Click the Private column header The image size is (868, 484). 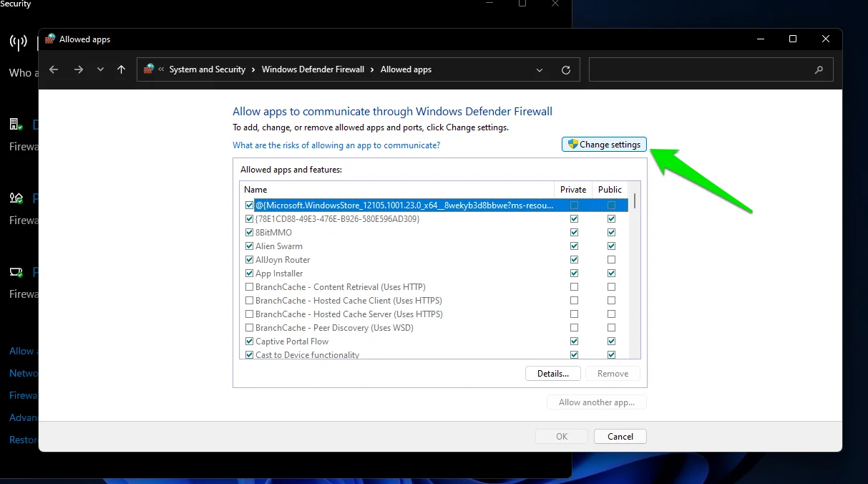(573, 190)
